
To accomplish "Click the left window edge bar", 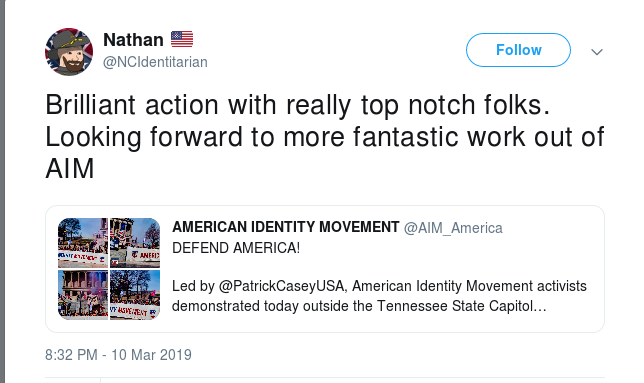I will coord(2,191).
